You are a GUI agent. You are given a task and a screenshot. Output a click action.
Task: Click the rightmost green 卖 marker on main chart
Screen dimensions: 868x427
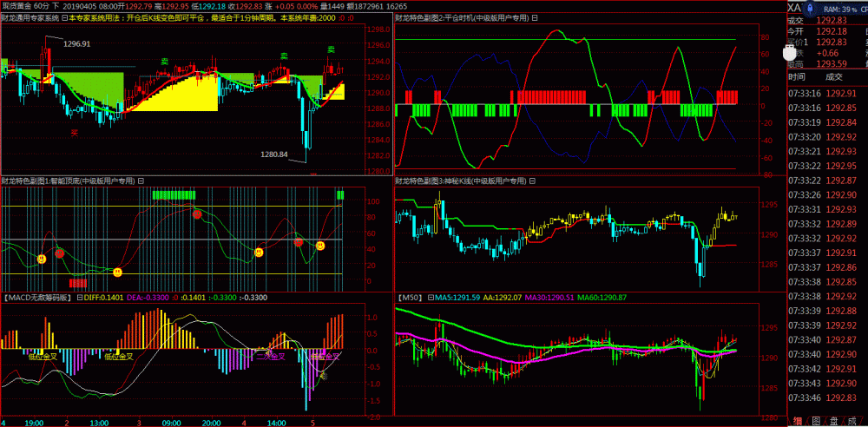coord(330,49)
